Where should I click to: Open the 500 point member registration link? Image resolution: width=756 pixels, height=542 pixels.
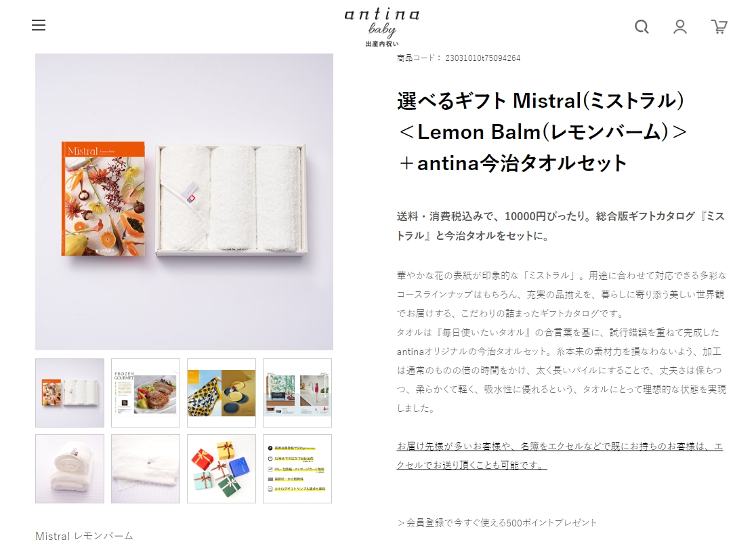pyautogui.click(x=497, y=523)
